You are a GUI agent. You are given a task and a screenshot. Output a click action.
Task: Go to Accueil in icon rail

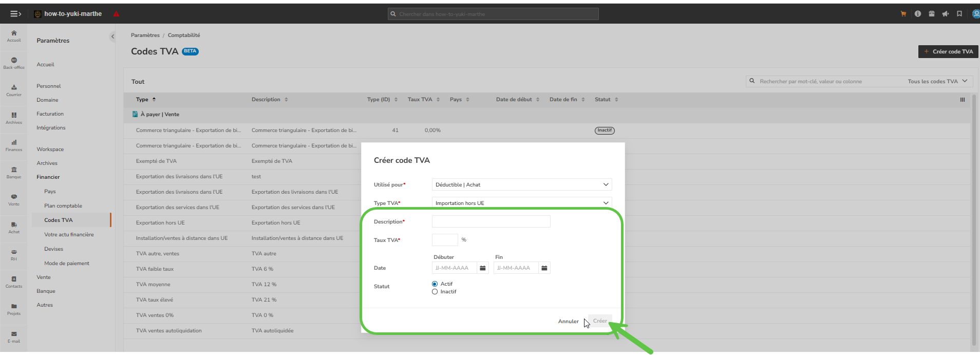[x=14, y=36]
